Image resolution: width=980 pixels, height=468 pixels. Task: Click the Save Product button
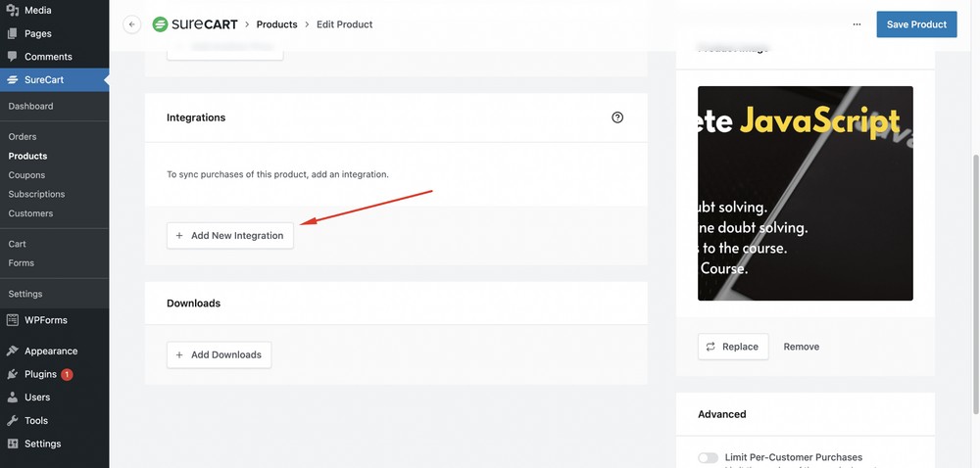[916, 24]
